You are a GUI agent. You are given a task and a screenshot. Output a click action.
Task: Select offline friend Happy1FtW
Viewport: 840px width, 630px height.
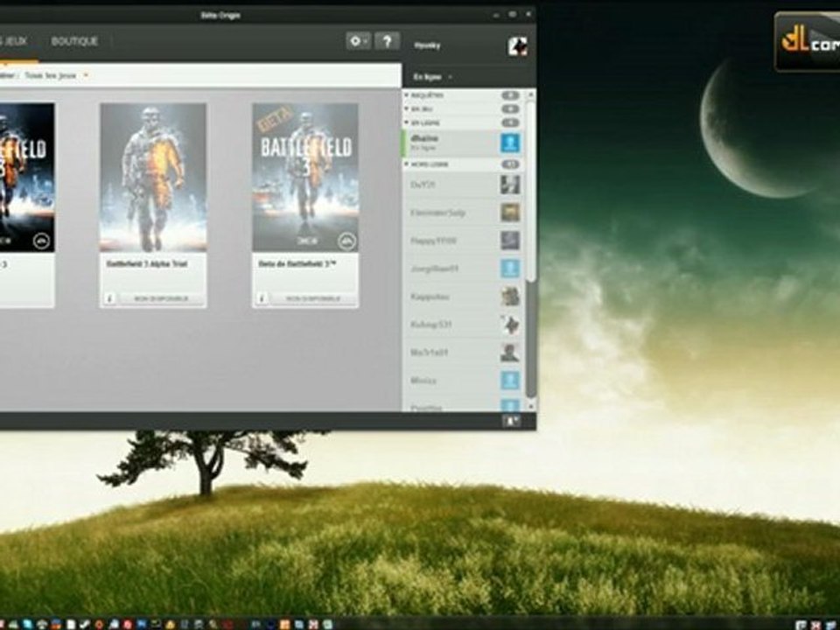463,241
